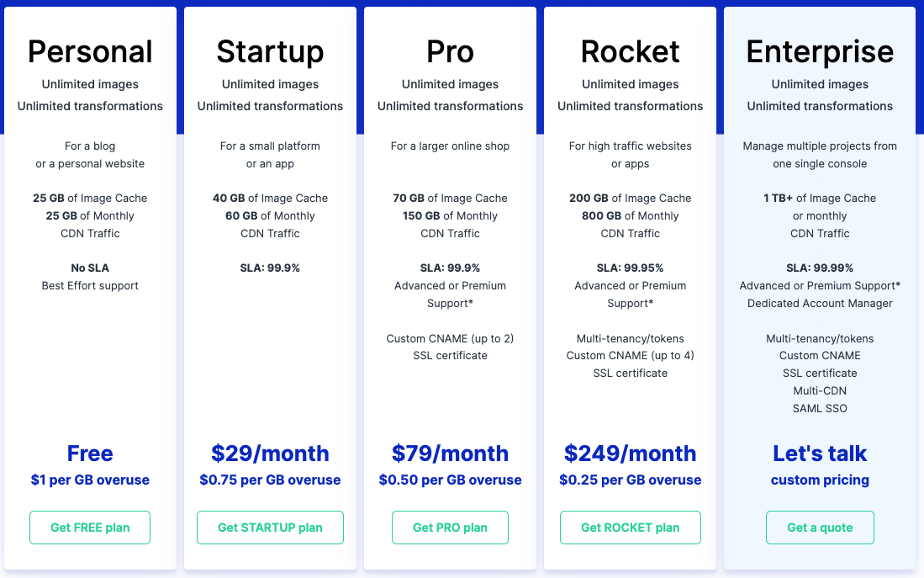924x578 pixels.
Task: Click the Free price label
Action: [90, 453]
